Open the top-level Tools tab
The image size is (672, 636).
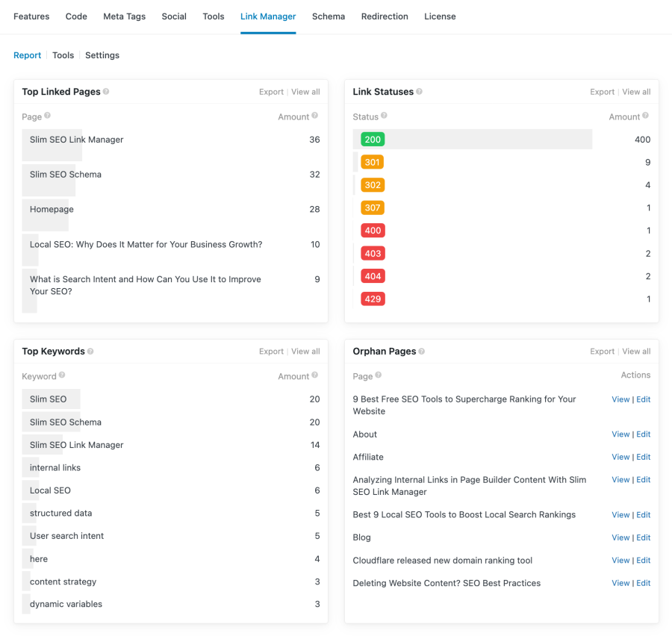[214, 16]
